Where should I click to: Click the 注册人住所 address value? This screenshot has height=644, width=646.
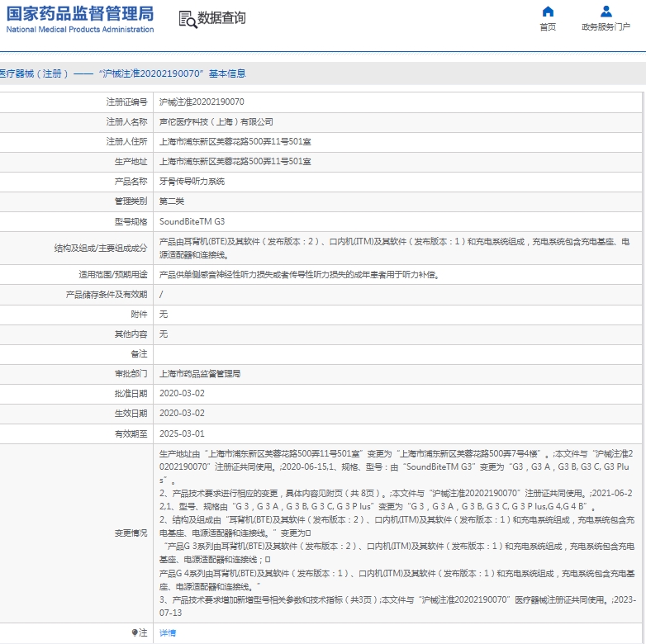point(235,142)
